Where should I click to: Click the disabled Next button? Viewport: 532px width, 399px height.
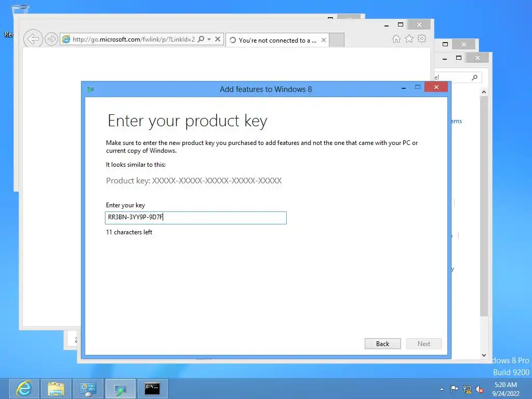pos(424,344)
